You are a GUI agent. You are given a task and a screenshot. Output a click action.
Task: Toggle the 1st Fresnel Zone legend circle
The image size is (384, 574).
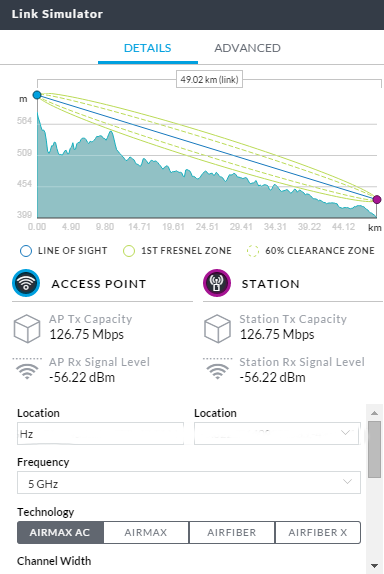[129, 251]
